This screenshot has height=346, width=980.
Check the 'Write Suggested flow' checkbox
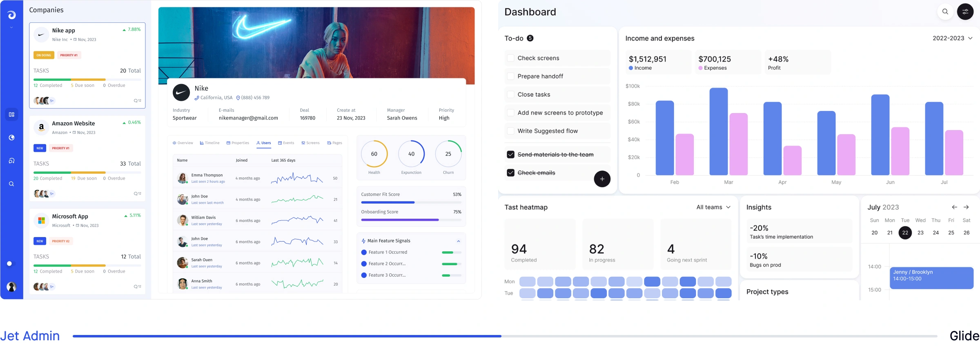tap(510, 131)
